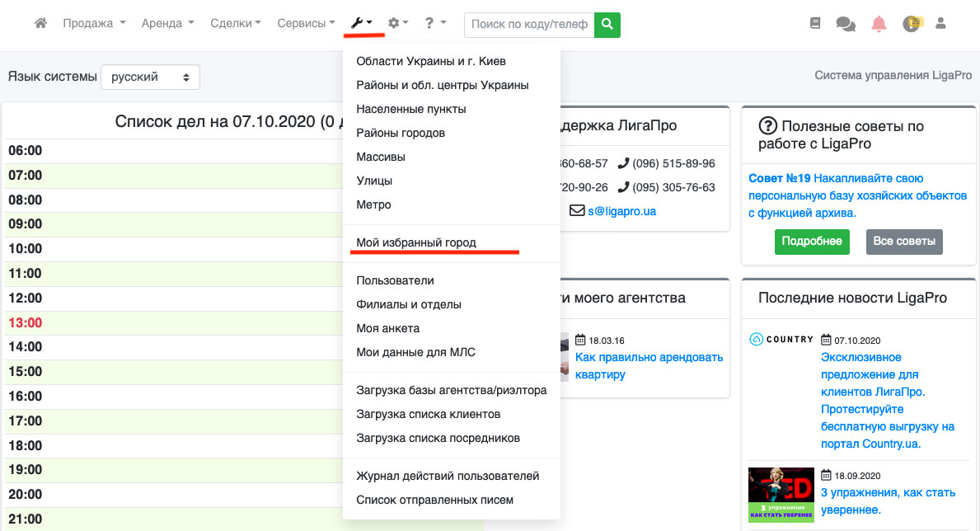Choose Пользователи from the dropdown menu

395,280
